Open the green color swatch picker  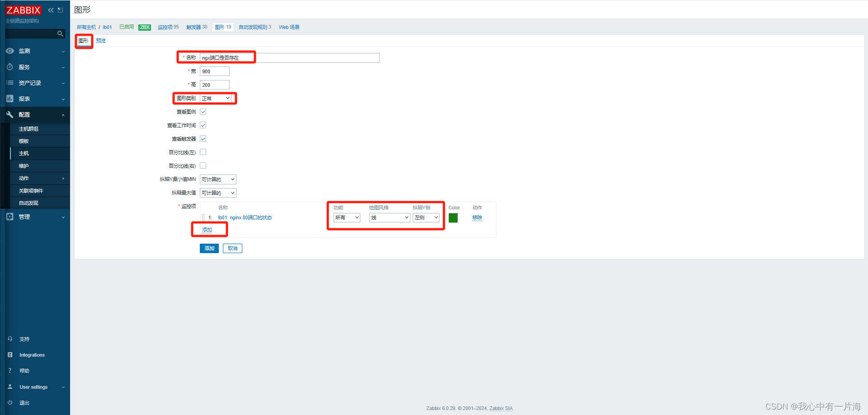click(453, 217)
